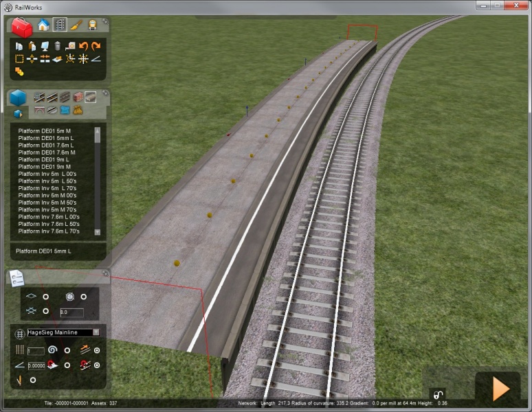
Task: Toggle the crossed-grid radio option
Action: point(45,311)
